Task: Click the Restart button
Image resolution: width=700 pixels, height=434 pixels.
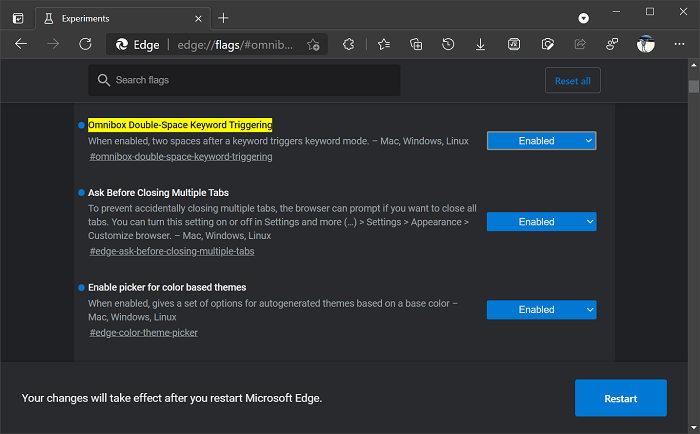Action: 621,398
